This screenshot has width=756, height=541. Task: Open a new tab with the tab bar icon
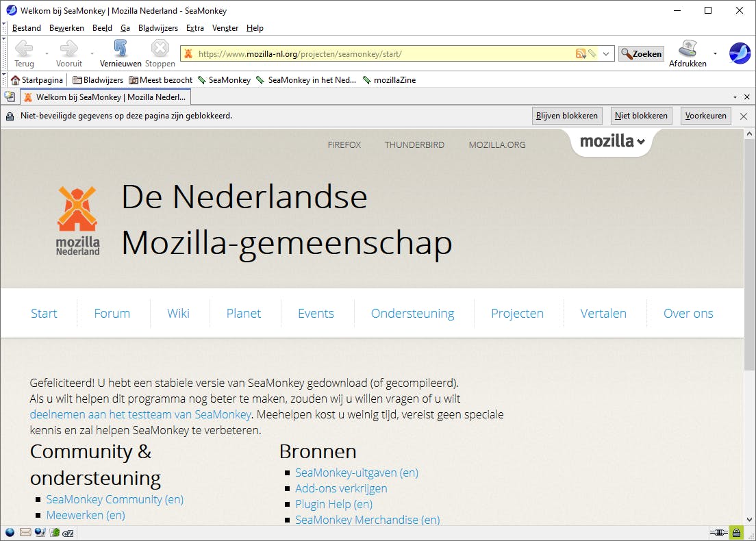10,97
